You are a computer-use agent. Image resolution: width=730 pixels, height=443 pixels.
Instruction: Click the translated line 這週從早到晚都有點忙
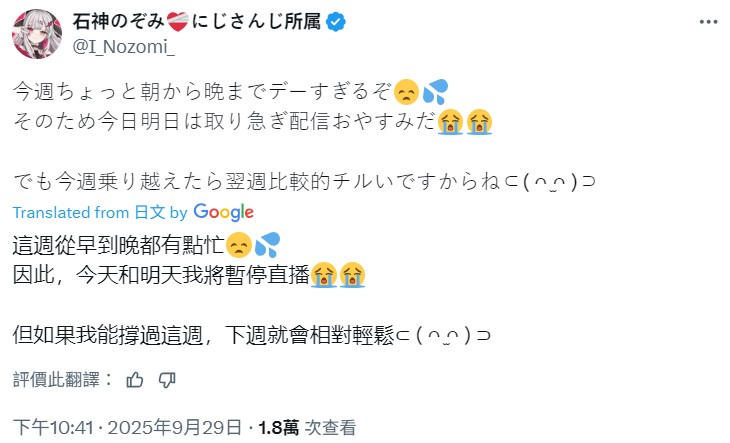118,243
